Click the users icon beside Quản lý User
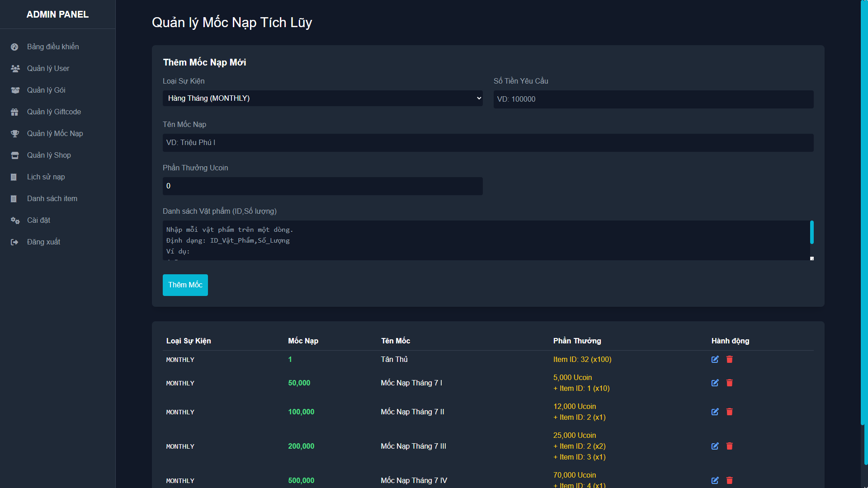 point(15,69)
